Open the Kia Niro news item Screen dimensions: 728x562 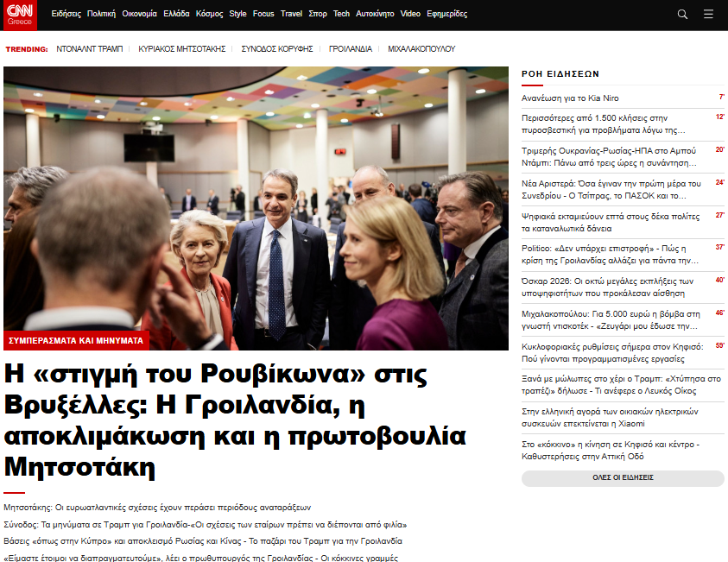(570, 98)
